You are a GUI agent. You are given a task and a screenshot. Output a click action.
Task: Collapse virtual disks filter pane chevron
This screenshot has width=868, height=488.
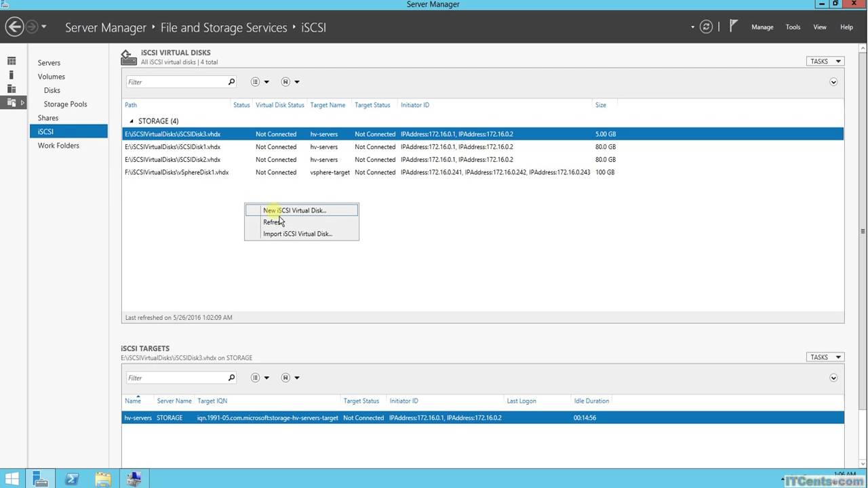click(833, 82)
